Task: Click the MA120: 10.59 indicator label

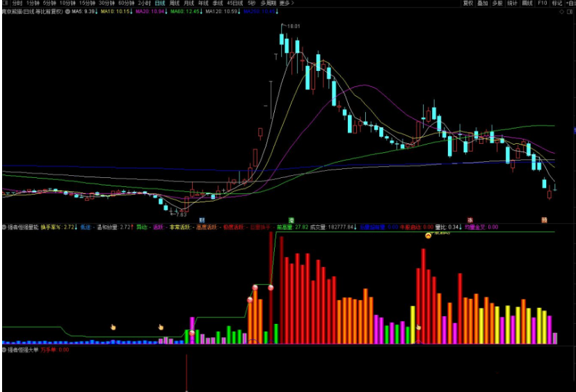Action: [223, 12]
